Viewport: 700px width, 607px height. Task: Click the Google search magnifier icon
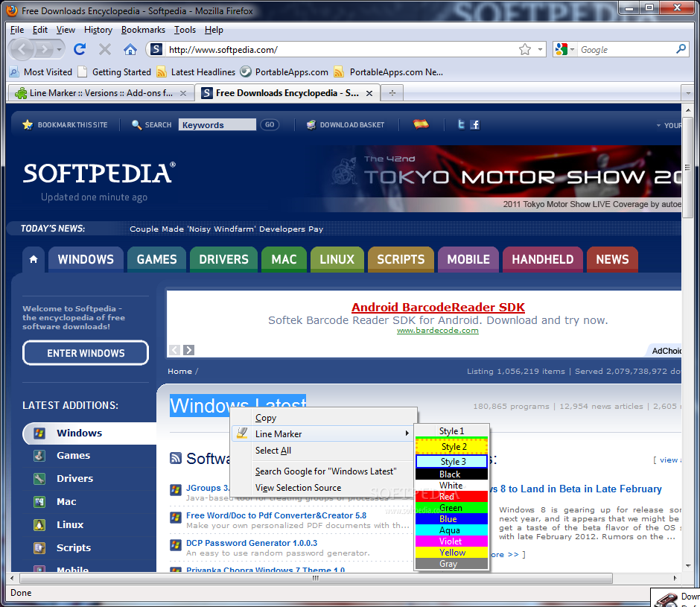pyautogui.click(x=681, y=49)
